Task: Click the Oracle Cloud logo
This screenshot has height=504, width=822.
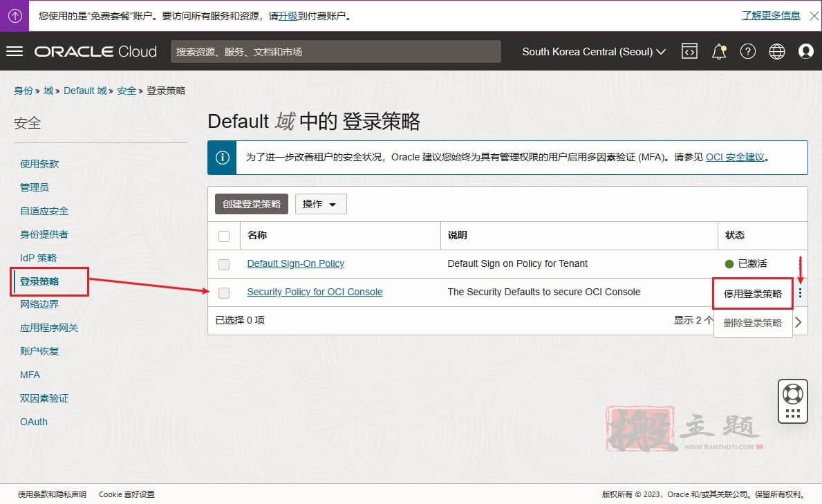Action: (x=95, y=51)
